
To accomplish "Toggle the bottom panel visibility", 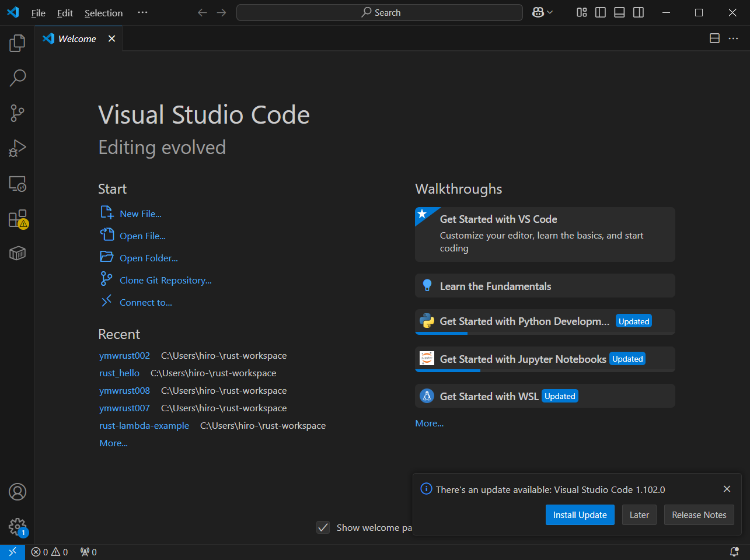I will [619, 12].
